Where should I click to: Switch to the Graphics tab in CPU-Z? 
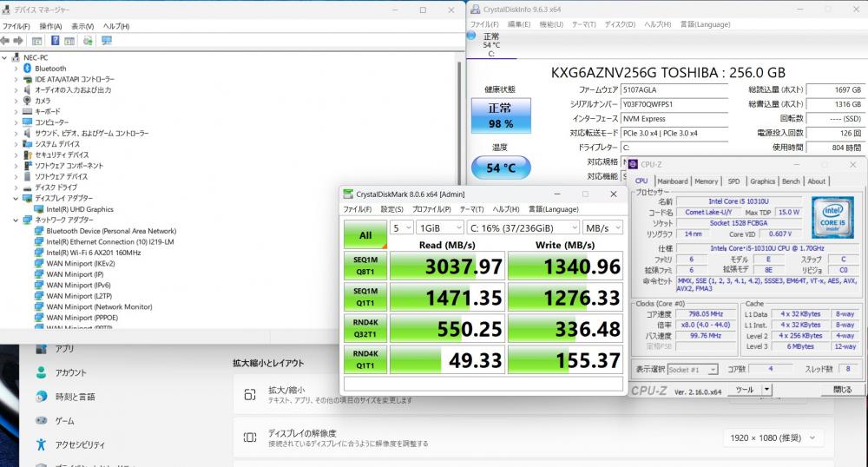point(762,181)
